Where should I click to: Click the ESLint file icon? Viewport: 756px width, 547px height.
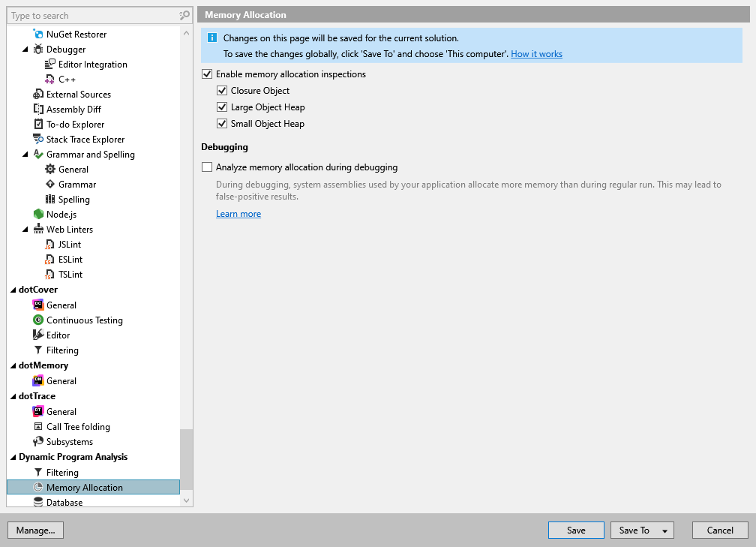click(50, 260)
